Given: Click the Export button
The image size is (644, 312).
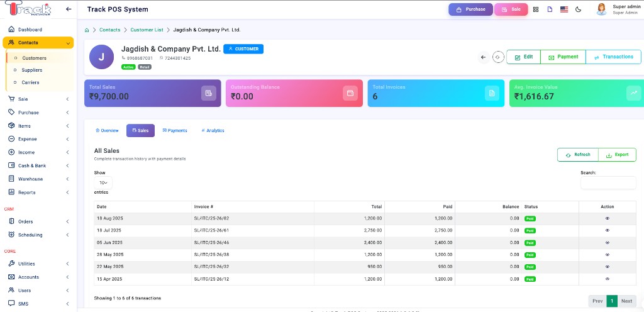Looking at the screenshot, I should click(x=618, y=155).
